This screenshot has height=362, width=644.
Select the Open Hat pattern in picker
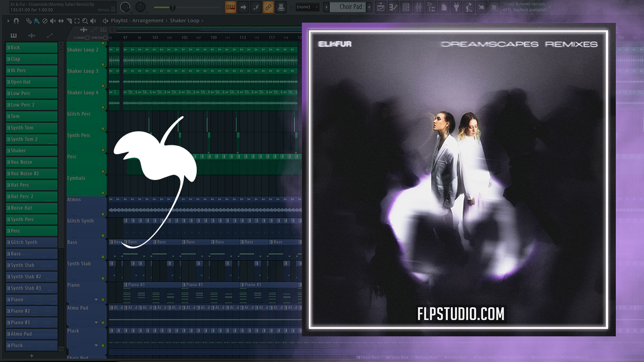tap(32, 82)
